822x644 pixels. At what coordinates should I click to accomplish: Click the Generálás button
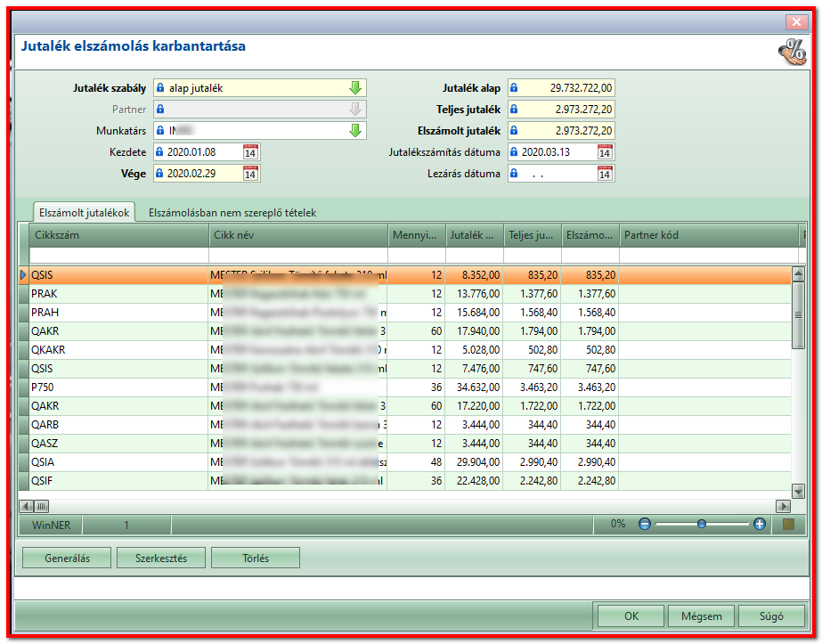pos(67,558)
